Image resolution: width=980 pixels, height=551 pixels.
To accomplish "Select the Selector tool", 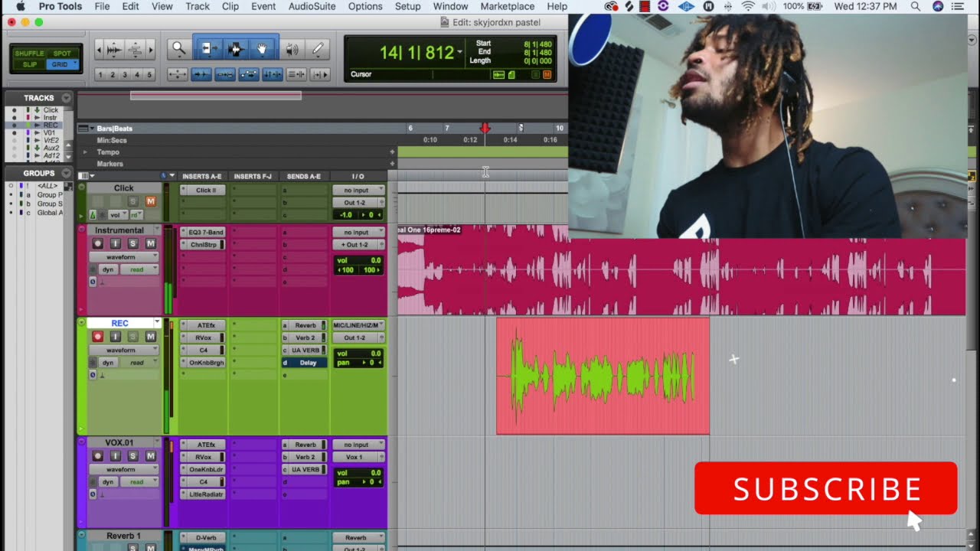I will tap(234, 49).
